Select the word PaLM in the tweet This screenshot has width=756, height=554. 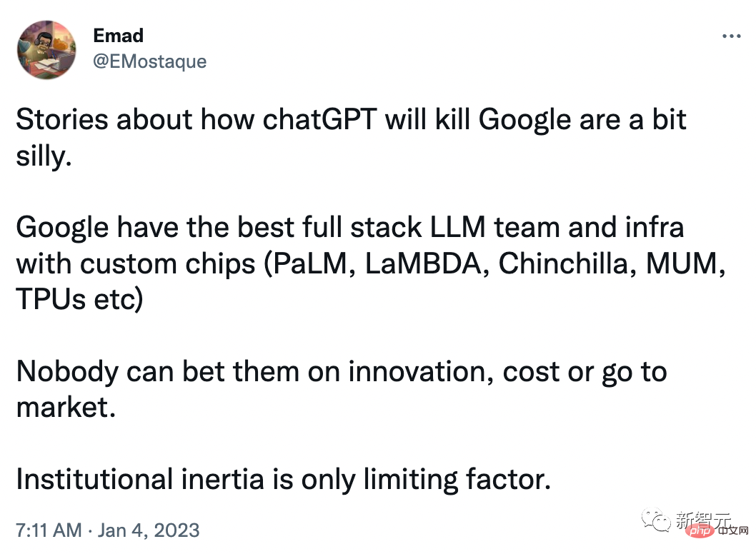pos(311,263)
